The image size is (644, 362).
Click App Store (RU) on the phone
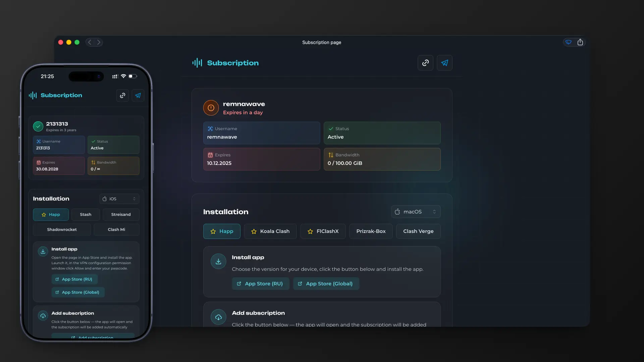tap(74, 279)
